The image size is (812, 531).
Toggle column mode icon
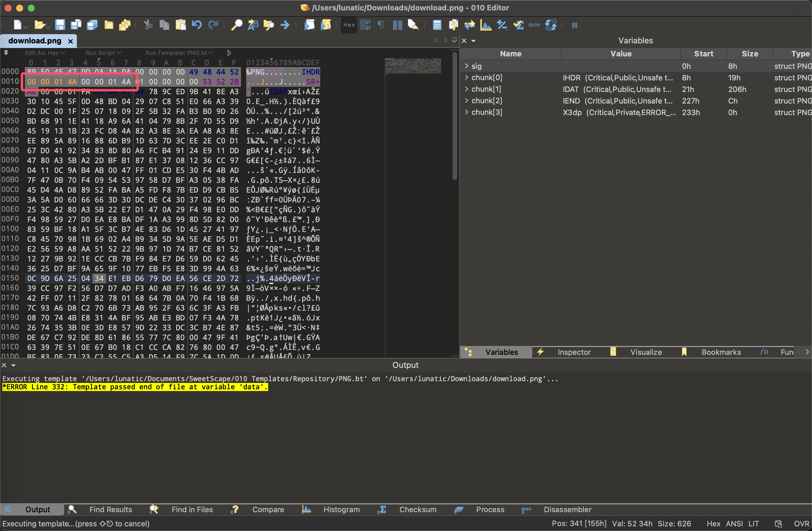coord(397,25)
